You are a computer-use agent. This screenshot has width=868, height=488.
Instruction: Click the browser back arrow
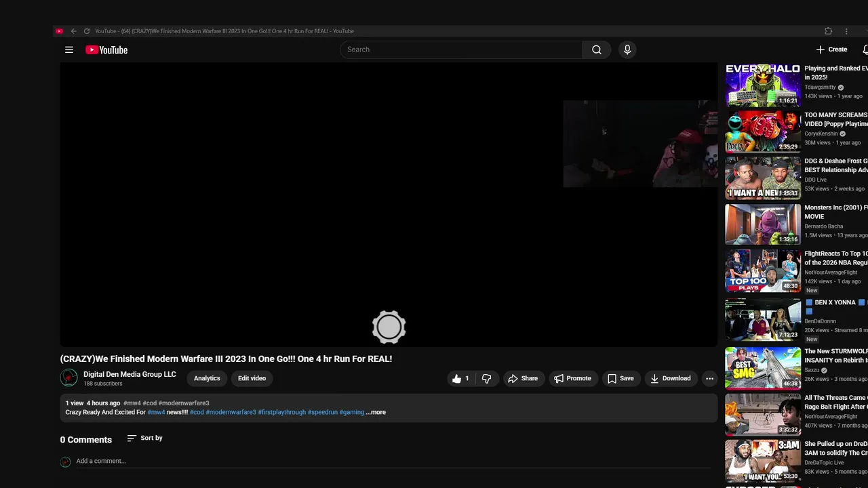pyautogui.click(x=73, y=31)
